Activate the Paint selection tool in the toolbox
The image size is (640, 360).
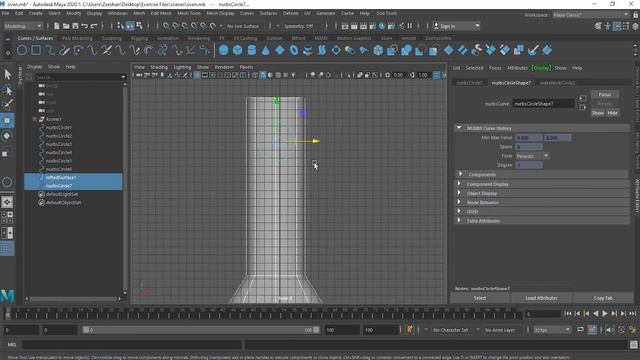[x=7, y=104]
